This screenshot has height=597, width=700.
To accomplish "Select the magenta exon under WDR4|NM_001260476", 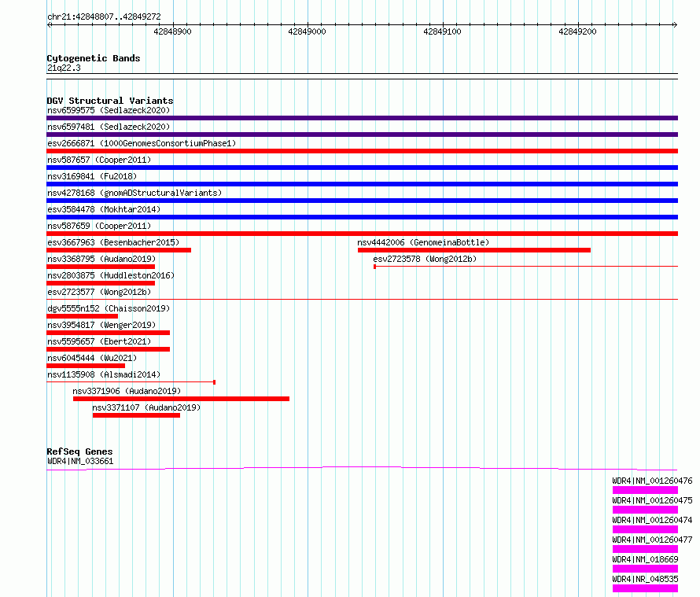I will [x=645, y=490].
